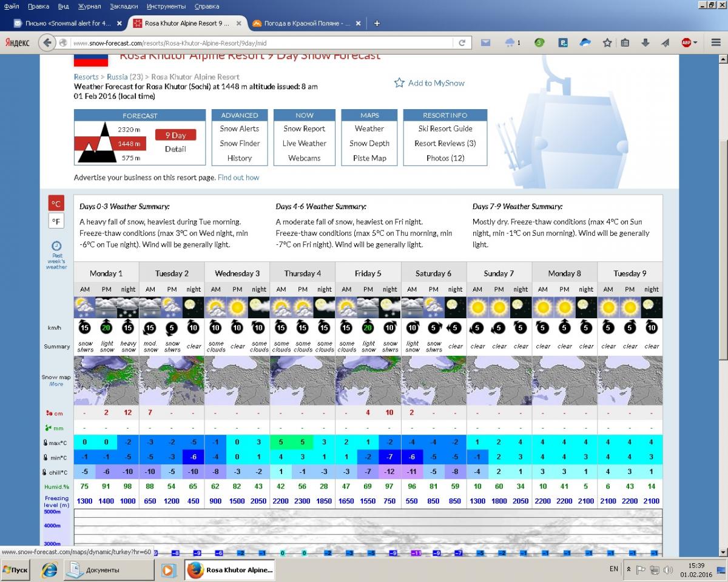Image resolution: width=728 pixels, height=582 pixels.
Task: Open Snow Alerts link
Action: pos(240,129)
